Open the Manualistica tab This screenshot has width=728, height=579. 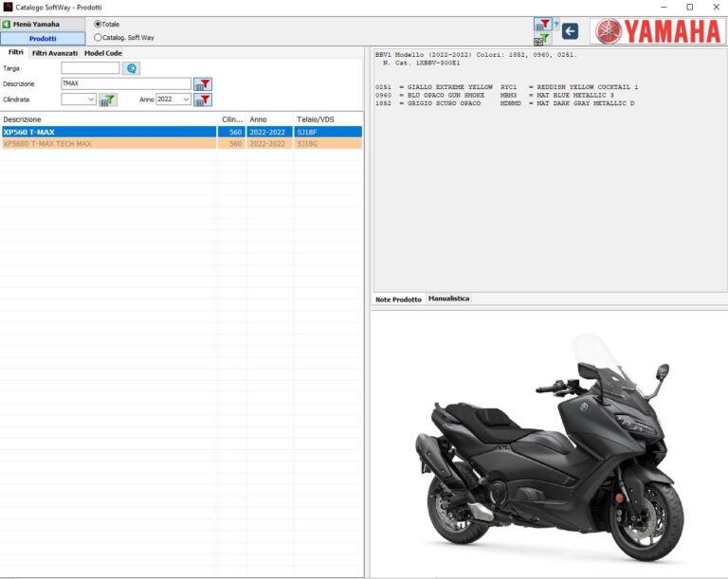448,299
